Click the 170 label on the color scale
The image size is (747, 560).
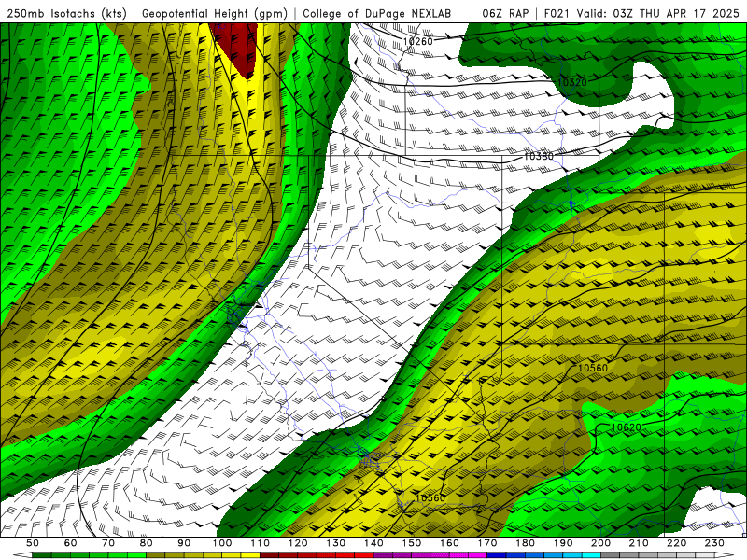(487, 543)
